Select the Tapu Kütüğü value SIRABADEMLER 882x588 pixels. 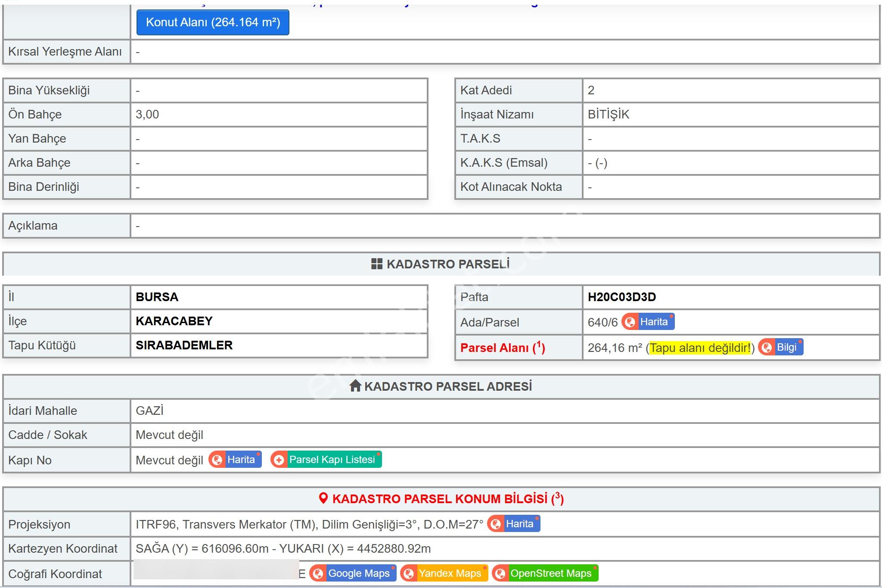coord(184,345)
